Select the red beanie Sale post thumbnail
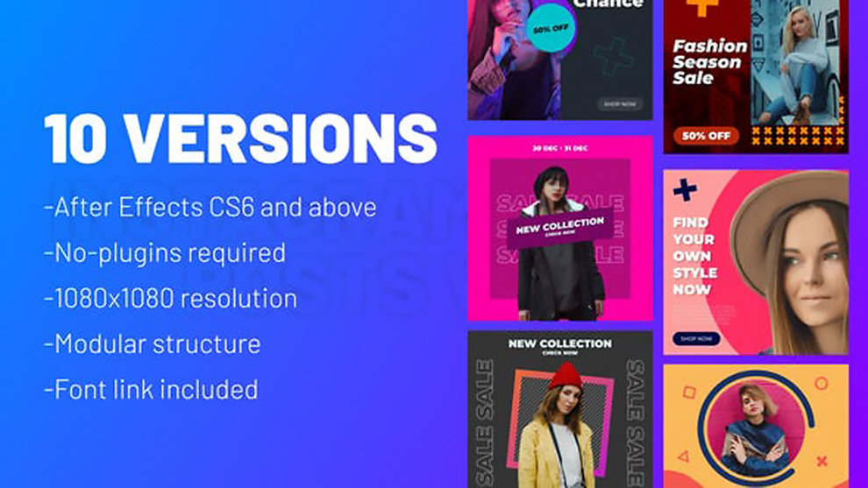The width and height of the screenshot is (868, 488). [x=560, y=409]
